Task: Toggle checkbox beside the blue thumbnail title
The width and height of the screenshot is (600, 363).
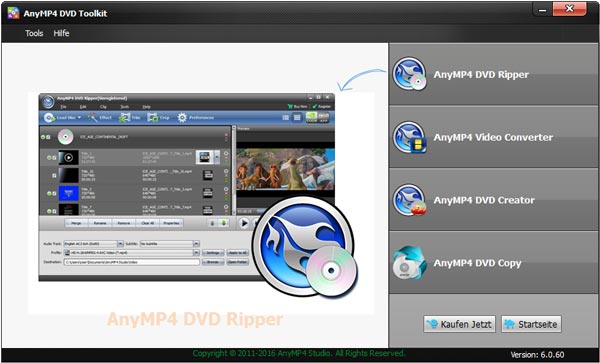Action: [54, 194]
